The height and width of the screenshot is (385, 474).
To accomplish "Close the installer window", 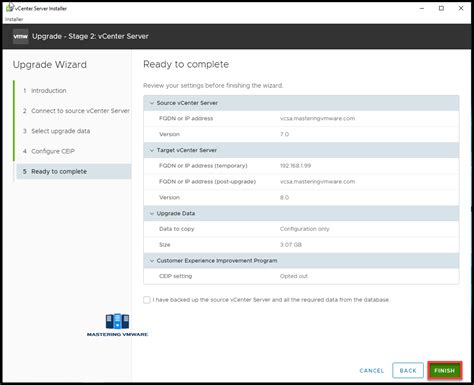I will coord(461,8).
